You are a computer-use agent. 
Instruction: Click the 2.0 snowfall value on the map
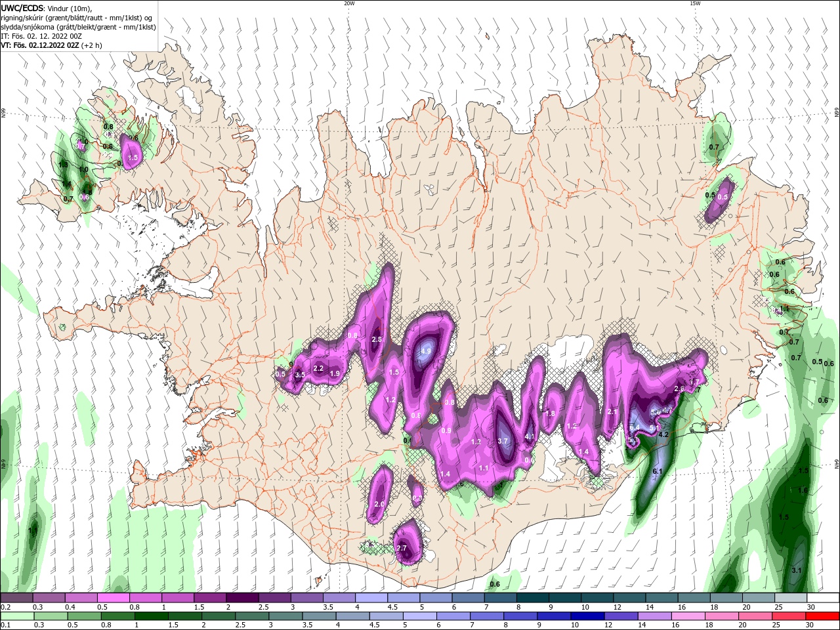tap(379, 504)
